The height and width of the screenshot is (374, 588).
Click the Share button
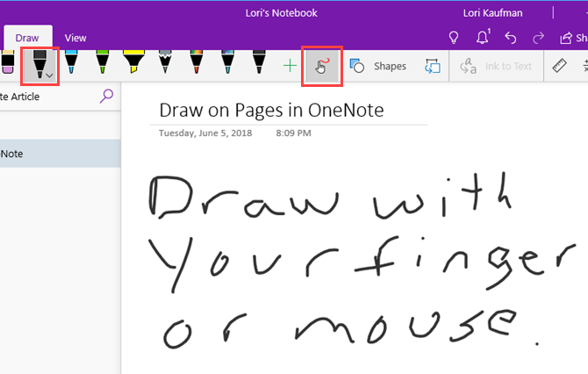573,38
